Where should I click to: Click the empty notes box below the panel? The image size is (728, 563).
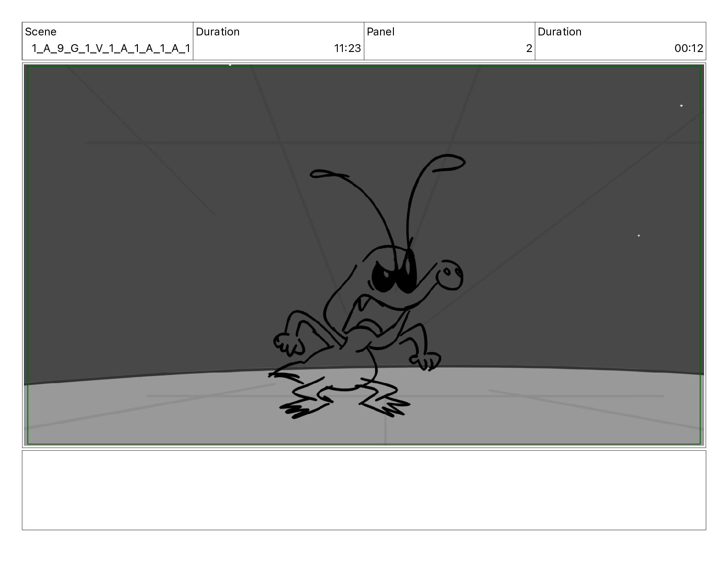coord(364,490)
